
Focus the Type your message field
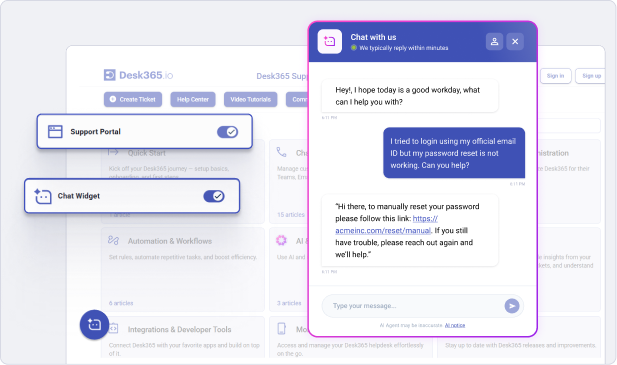pyautogui.click(x=413, y=306)
